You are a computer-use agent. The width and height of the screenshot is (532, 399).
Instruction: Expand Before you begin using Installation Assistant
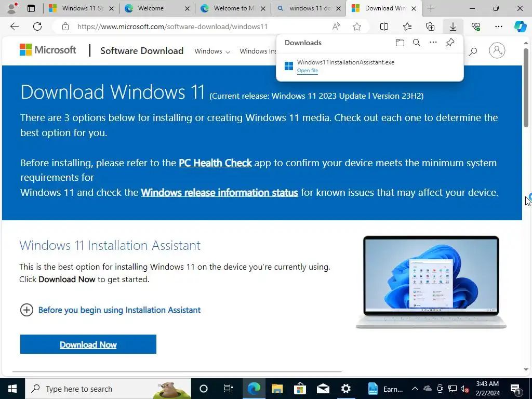click(110, 310)
